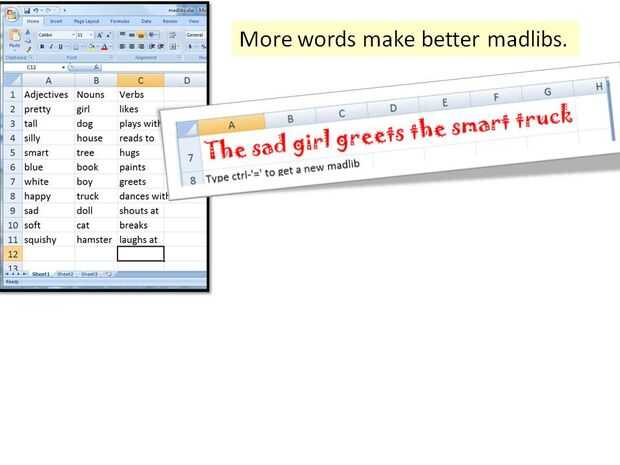Screen dimensions: 620x465
Task: Select column header G in tilted spreadsheet
Action: (x=548, y=92)
